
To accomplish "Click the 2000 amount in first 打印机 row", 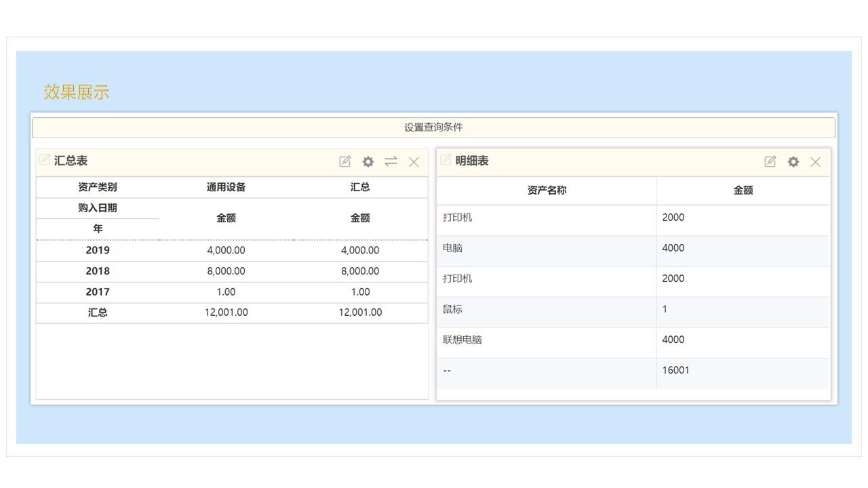I will pos(673,218).
